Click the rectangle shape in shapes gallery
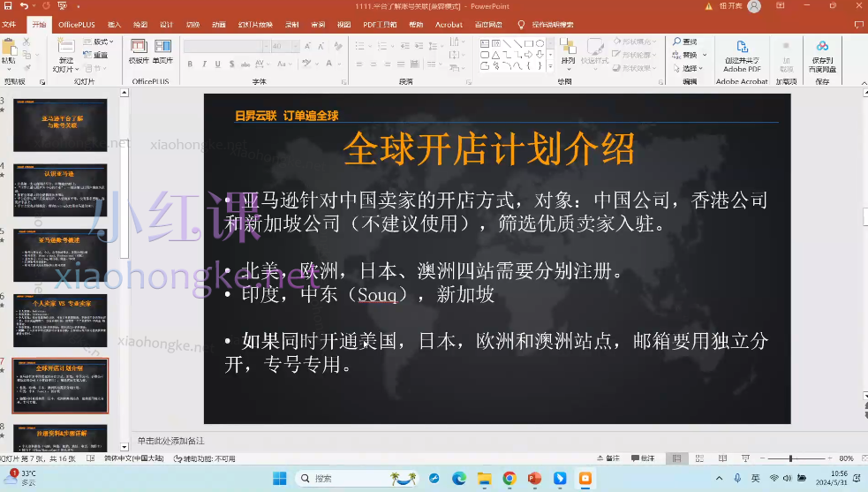 pos(529,43)
